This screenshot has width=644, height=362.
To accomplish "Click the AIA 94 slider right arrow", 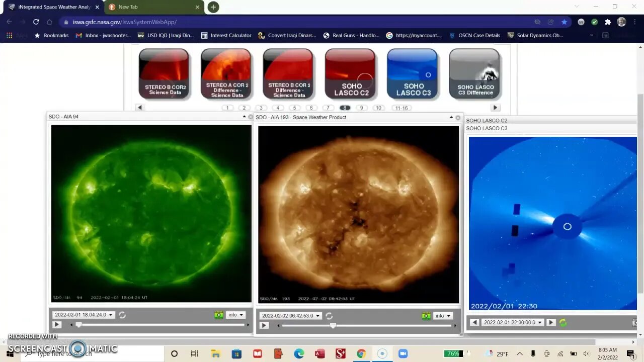I will pyautogui.click(x=248, y=325).
